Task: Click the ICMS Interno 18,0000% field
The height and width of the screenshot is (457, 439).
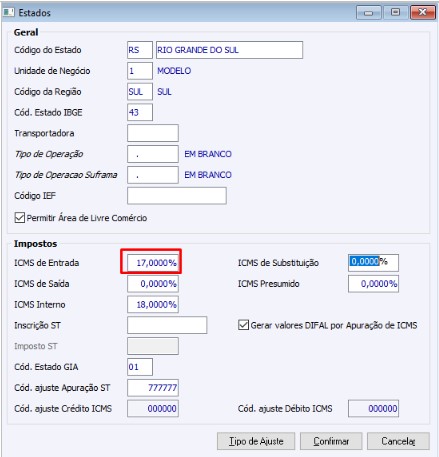Action: tap(153, 304)
